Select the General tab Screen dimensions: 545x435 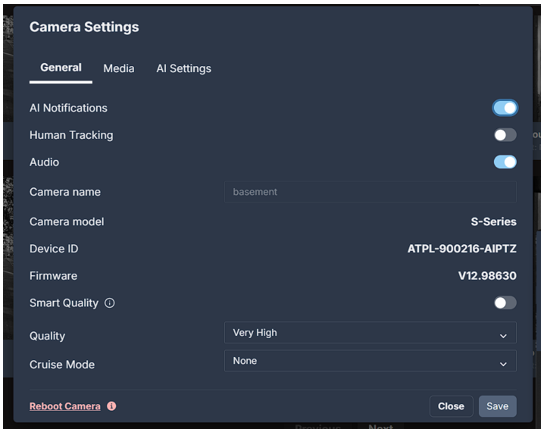[x=61, y=68]
